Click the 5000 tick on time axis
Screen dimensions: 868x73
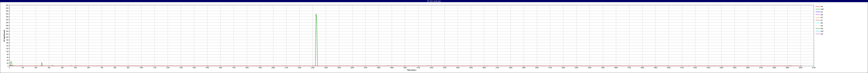click(669, 68)
